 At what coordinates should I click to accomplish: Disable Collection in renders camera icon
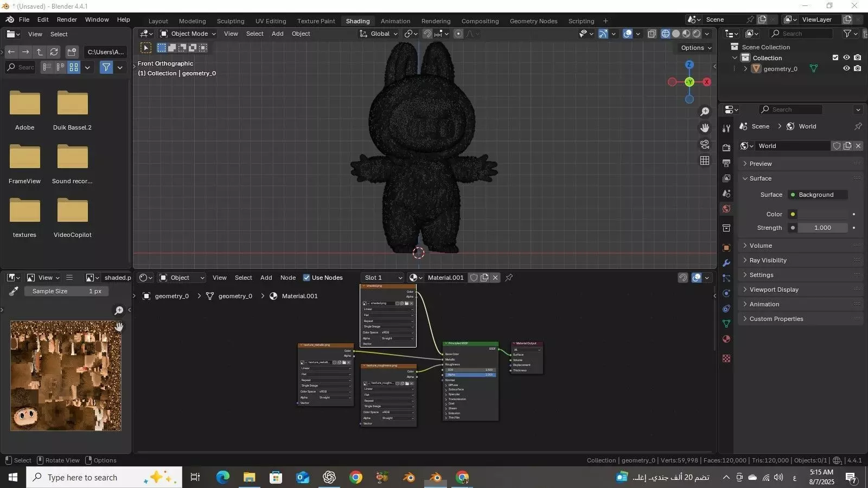857,57
